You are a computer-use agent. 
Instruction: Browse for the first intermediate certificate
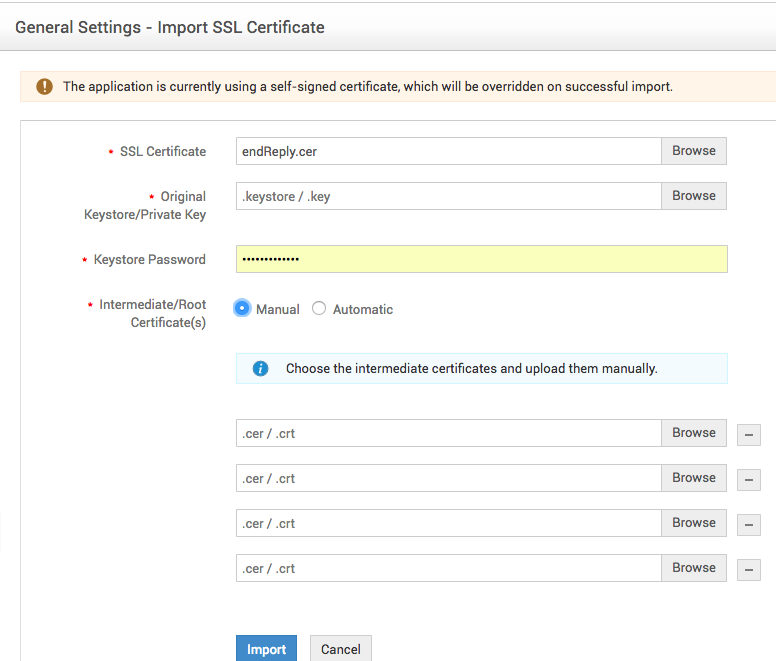693,433
